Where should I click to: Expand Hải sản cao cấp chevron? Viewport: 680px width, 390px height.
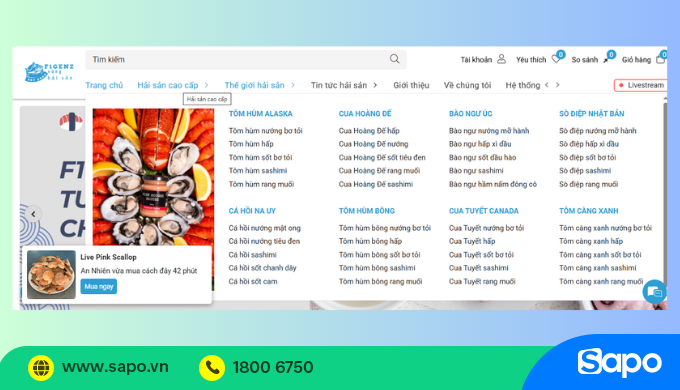coord(206,85)
